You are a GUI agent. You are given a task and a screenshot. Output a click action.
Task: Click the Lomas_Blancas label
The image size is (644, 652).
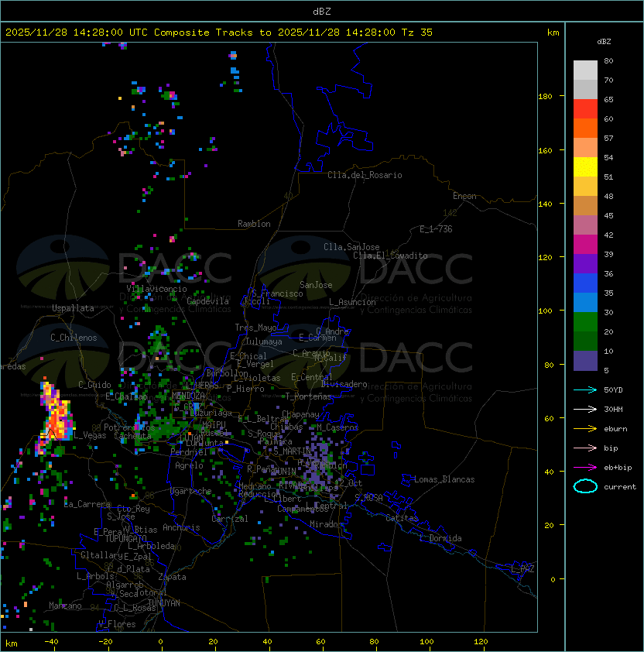444,479
